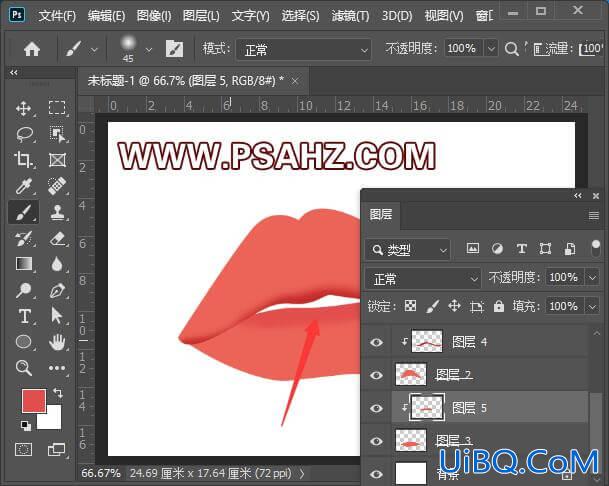The image size is (609, 486).
Task: Hide layer 图层 4
Action: [376, 342]
